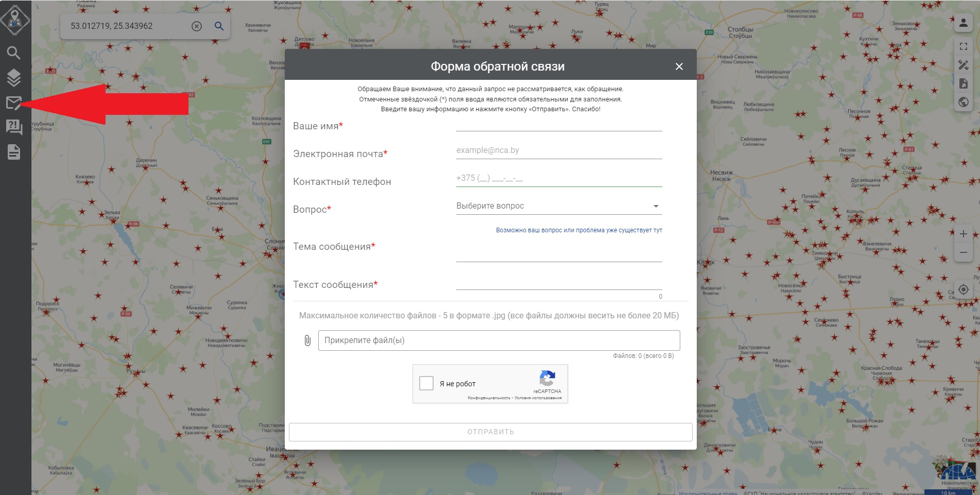Screen dimensions: 980x495
Task: Open the ruler and pencil measurement tool
Action: tap(963, 65)
